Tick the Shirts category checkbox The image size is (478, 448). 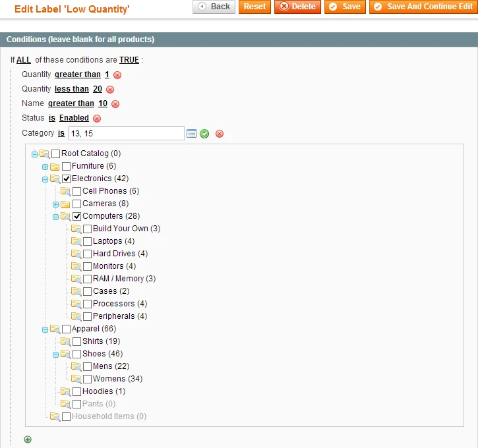[76, 341]
